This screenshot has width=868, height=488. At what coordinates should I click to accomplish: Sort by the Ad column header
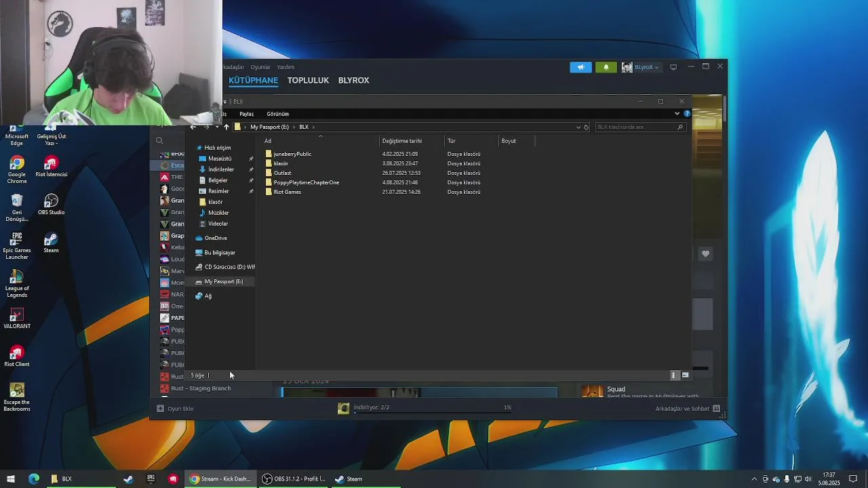pos(320,141)
